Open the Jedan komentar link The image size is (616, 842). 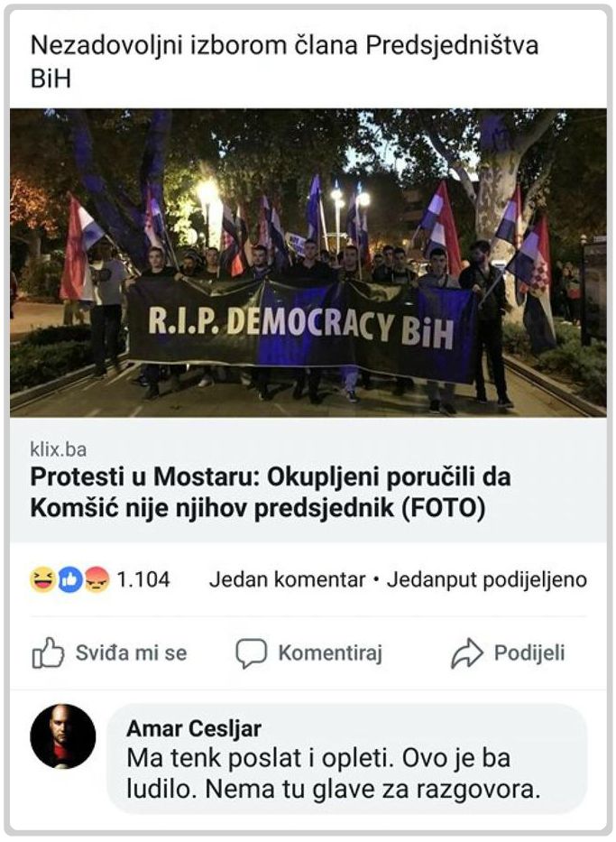coord(287,579)
